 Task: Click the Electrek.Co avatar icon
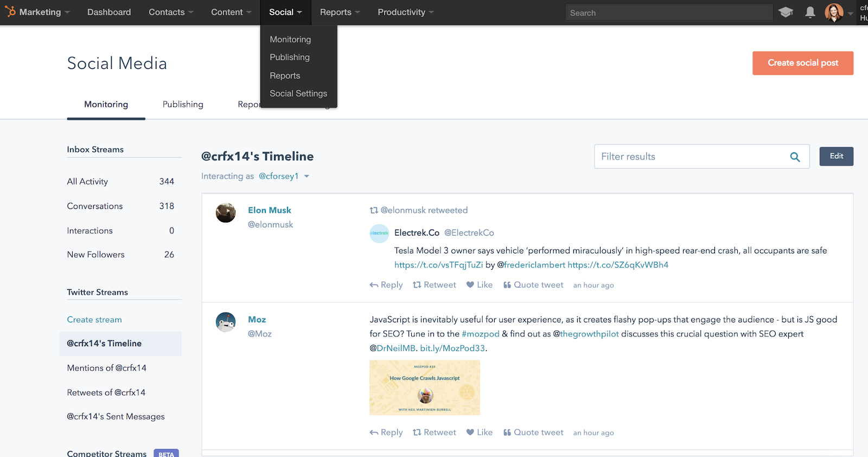379,233
